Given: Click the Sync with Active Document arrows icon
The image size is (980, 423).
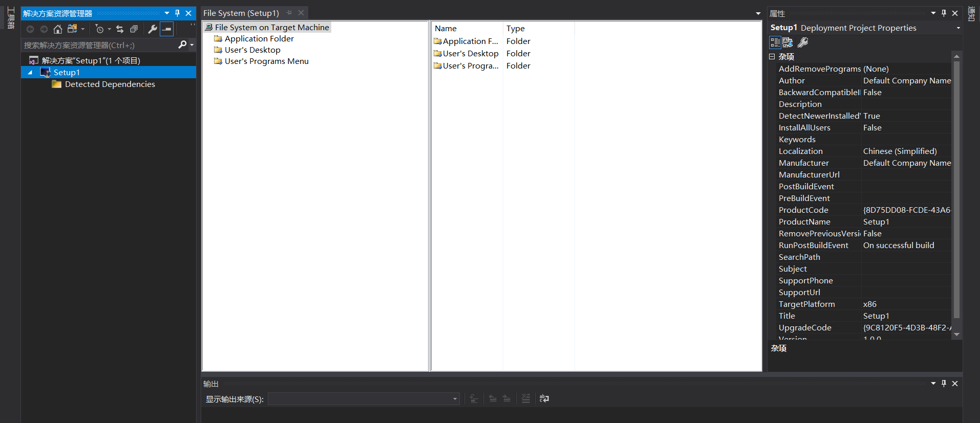Looking at the screenshot, I should [x=120, y=29].
